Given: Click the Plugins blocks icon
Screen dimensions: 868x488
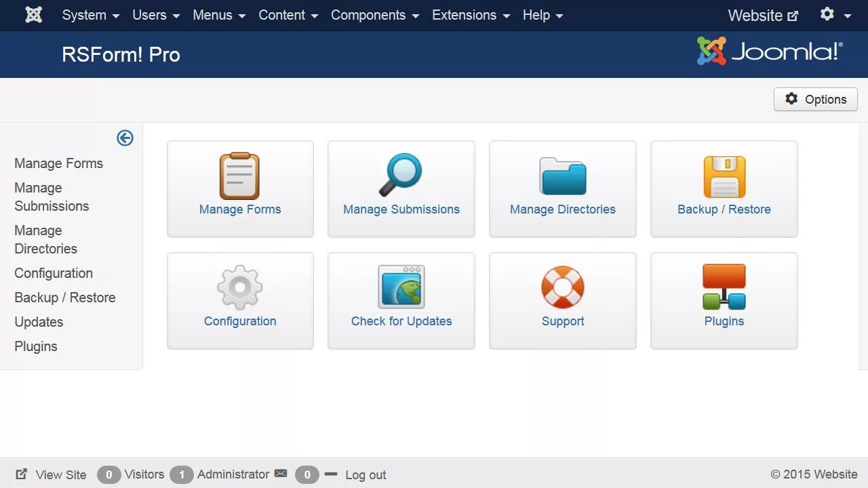Looking at the screenshot, I should (x=724, y=287).
